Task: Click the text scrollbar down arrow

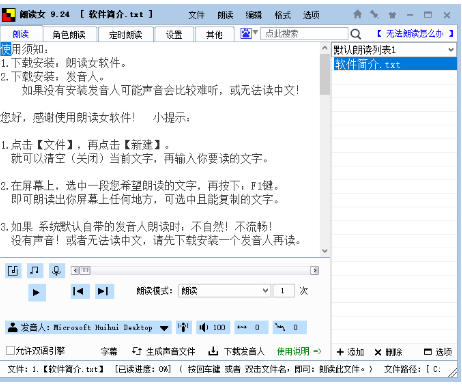Action: [325, 251]
